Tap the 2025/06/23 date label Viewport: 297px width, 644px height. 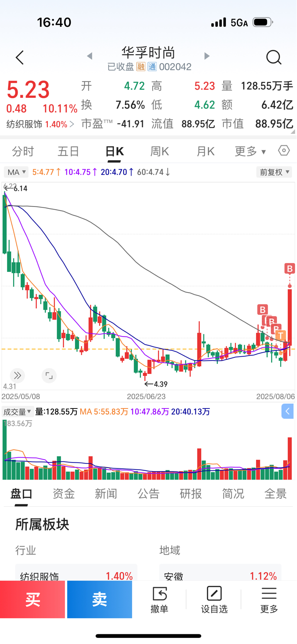pos(146,396)
